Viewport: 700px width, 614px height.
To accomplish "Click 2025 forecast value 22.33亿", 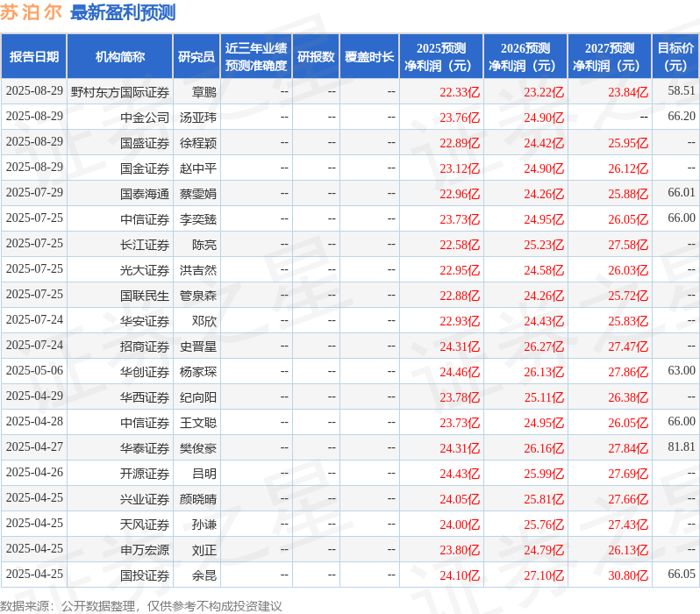I will pyautogui.click(x=460, y=92).
